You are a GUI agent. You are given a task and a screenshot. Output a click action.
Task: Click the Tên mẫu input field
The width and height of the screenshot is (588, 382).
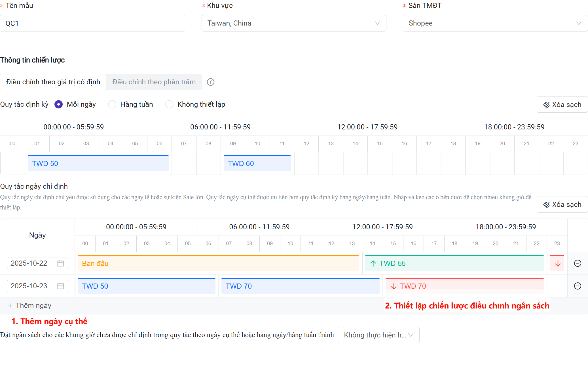pos(92,23)
